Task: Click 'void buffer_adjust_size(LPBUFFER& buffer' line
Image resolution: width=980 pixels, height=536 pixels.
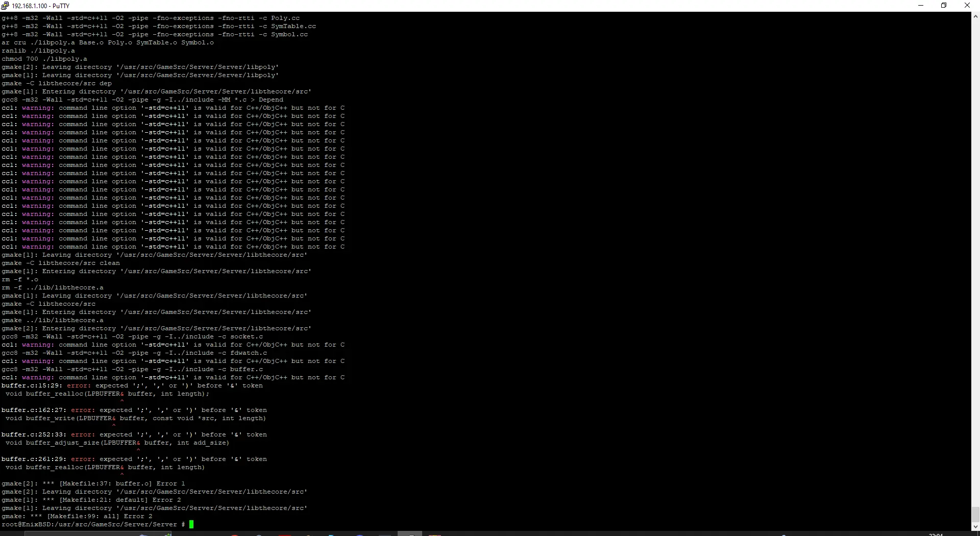Action: (x=117, y=443)
